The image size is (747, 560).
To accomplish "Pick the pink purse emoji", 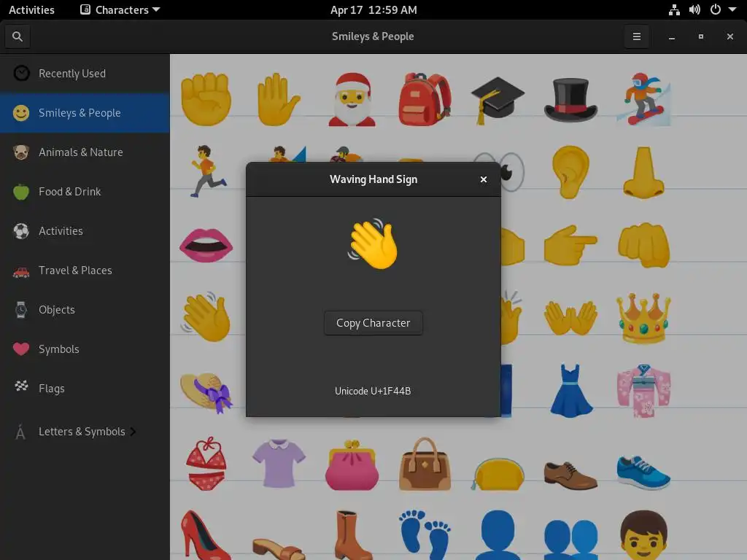I will pyautogui.click(x=352, y=464).
